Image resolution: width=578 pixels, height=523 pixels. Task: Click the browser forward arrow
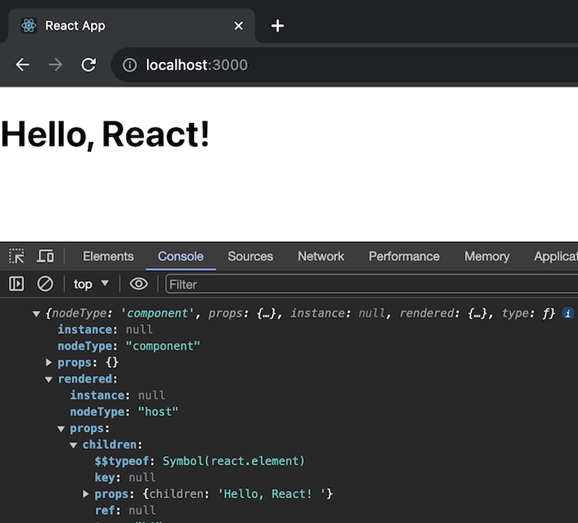click(56, 65)
